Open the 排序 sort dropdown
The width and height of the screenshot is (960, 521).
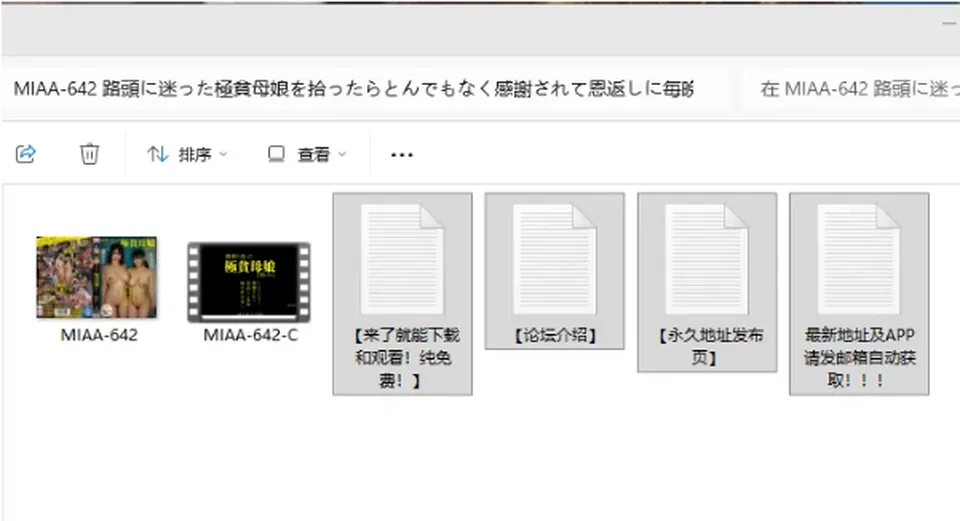click(x=187, y=154)
